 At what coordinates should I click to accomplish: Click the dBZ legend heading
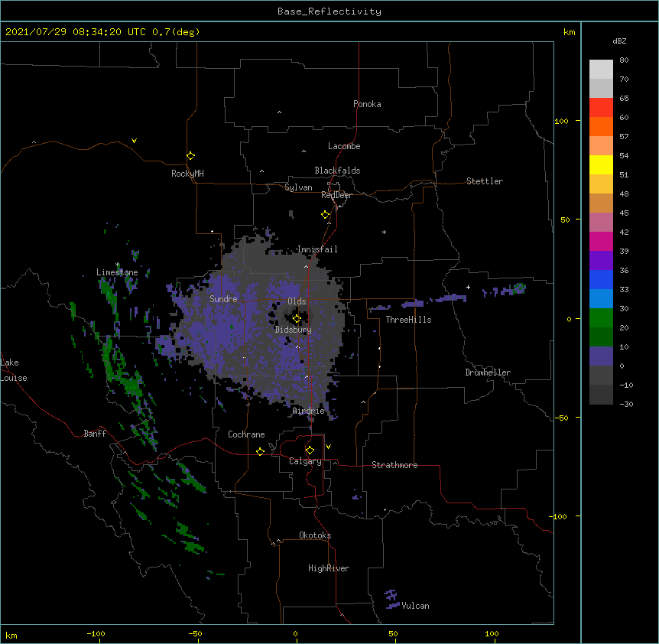click(619, 41)
